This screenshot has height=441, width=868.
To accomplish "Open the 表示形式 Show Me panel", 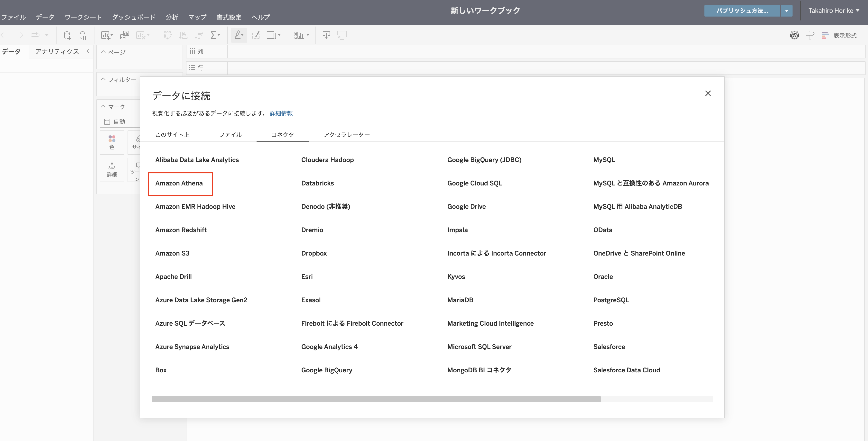I will click(839, 35).
